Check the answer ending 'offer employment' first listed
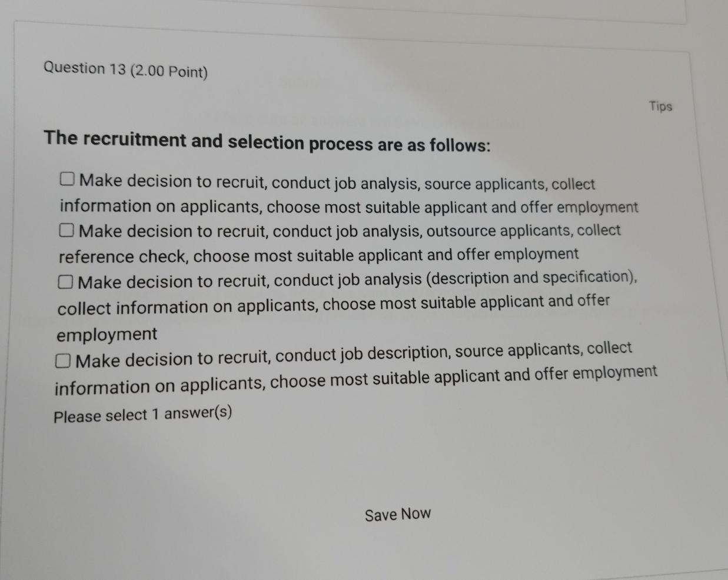Image resolution: width=728 pixels, height=580 pixels. pos(67,178)
